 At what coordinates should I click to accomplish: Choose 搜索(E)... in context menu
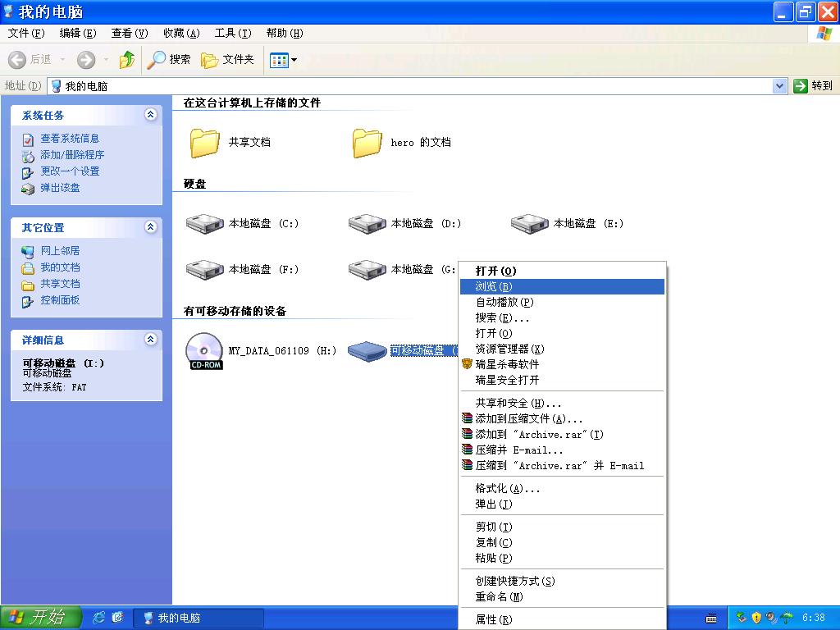562,317
